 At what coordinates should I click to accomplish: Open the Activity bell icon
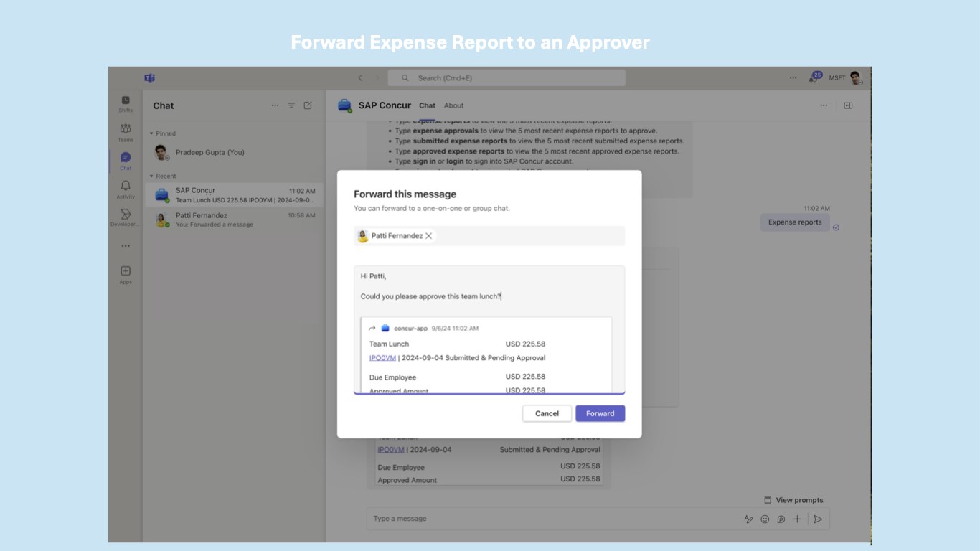[126, 189]
